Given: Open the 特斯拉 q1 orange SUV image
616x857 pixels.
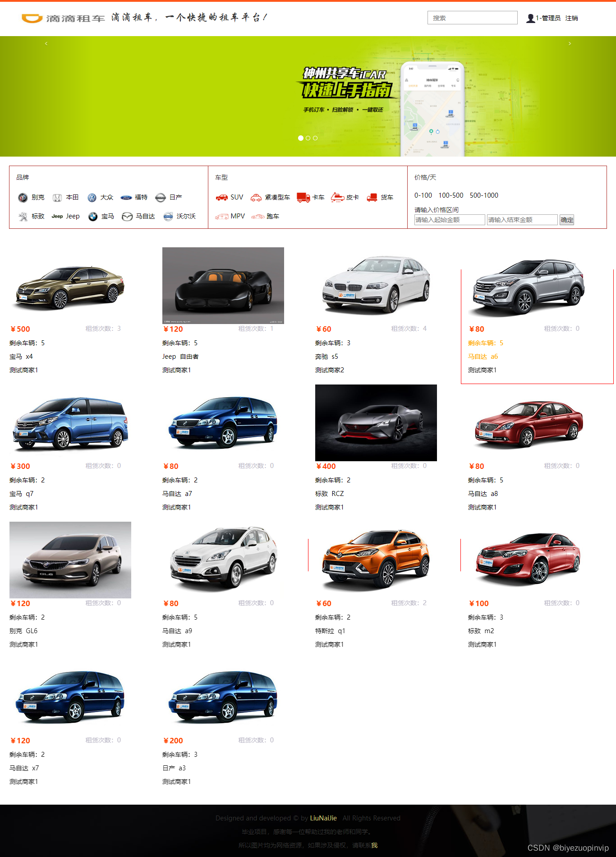Looking at the screenshot, I should [x=376, y=560].
